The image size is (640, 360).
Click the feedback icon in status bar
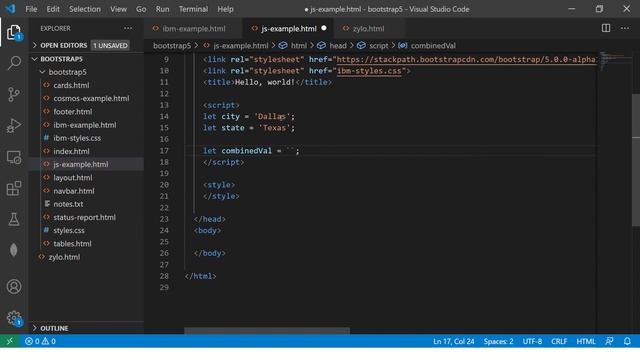point(609,341)
